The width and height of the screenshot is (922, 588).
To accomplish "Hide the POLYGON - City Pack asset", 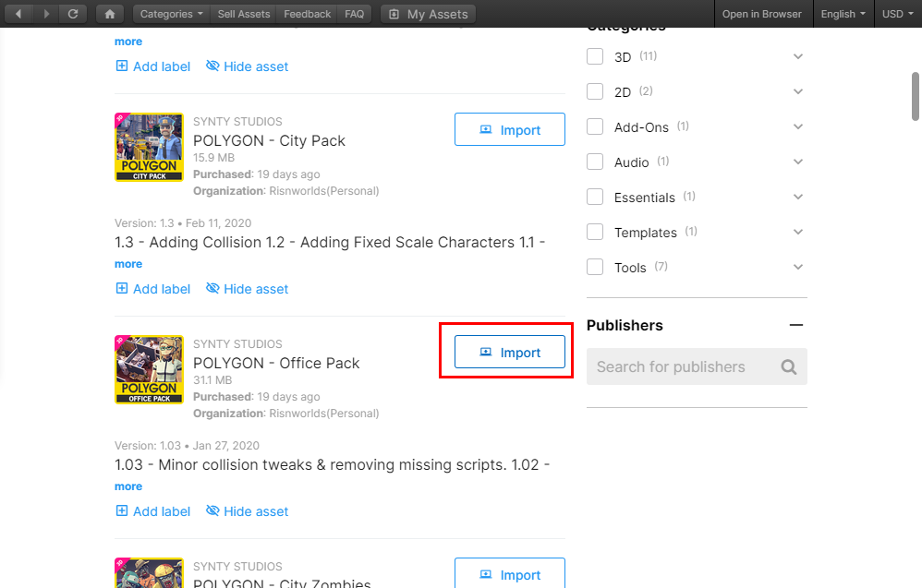I will (x=247, y=288).
